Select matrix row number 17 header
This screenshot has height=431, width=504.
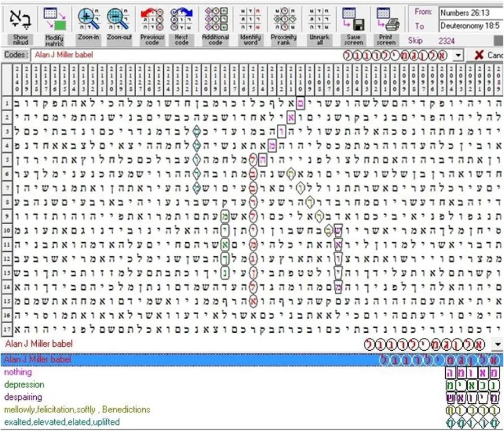7,329
